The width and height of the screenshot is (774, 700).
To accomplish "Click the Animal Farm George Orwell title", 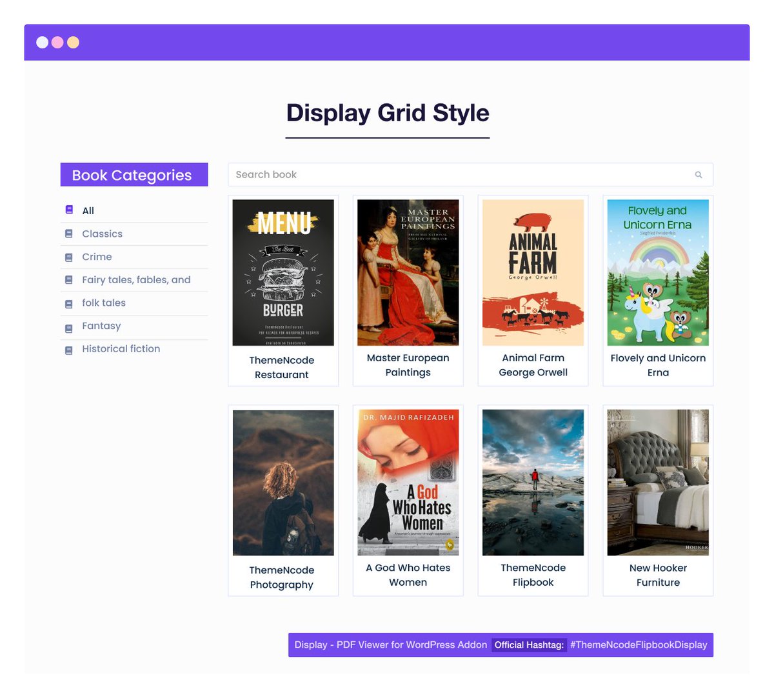I will tap(533, 365).
